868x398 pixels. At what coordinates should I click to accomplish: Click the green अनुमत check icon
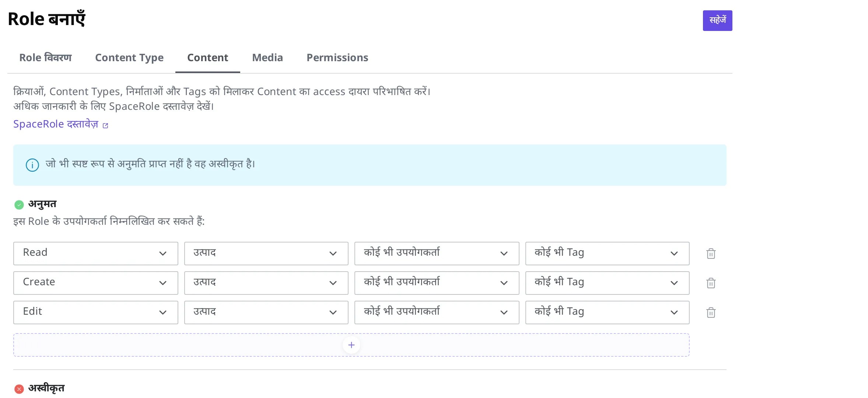19,205
